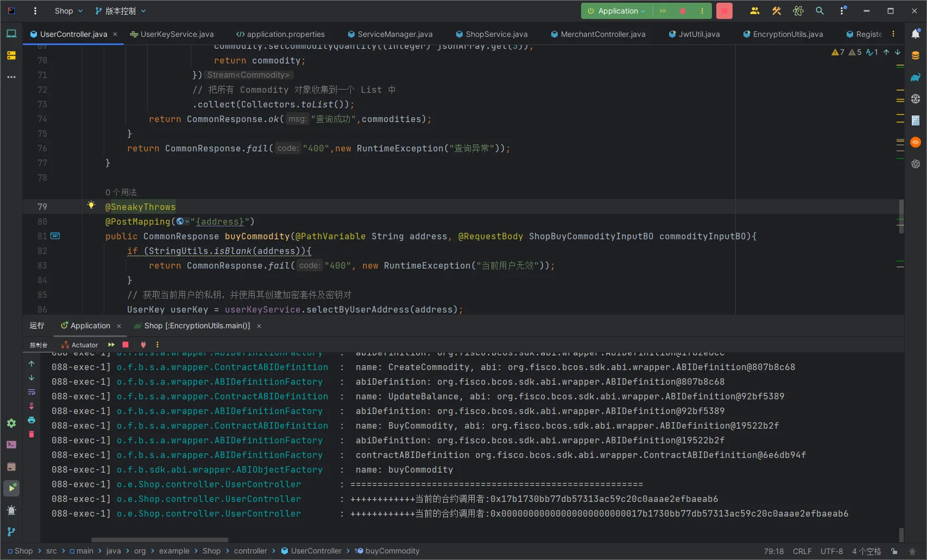The image size is (927, 560).
Task: Close the Application run tab
Action: point(119,326)
